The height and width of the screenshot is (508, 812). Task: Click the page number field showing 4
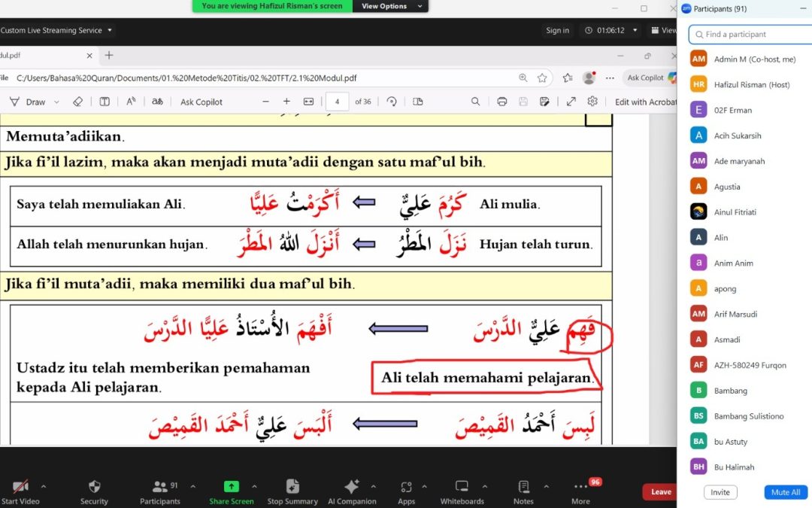(337, 102)
